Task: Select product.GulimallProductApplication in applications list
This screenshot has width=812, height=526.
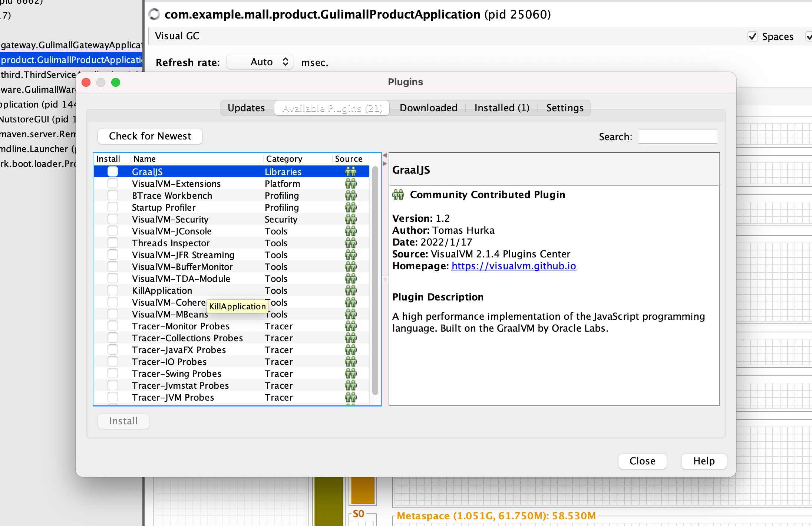Action: coord(71,60)
